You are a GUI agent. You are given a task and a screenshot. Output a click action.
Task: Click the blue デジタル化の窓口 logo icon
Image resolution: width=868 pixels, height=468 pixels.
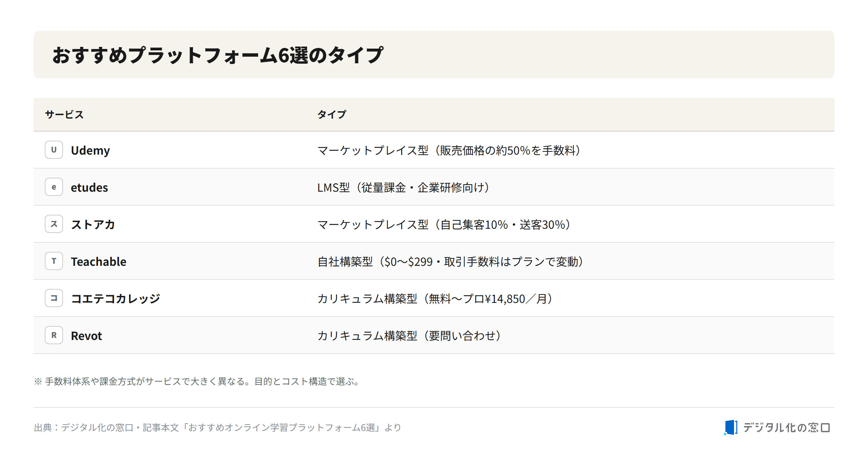(x=731, y=427)
